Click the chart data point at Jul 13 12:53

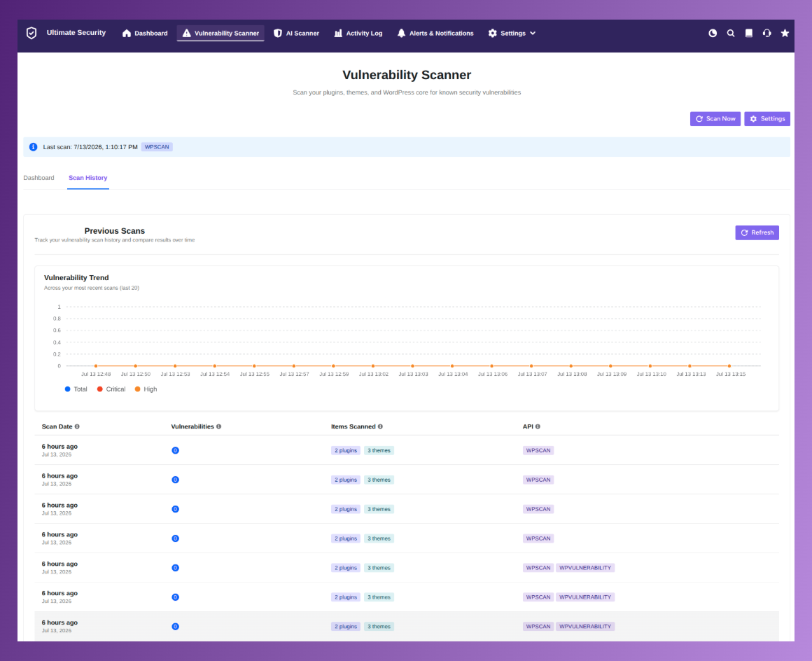point(175,366)
